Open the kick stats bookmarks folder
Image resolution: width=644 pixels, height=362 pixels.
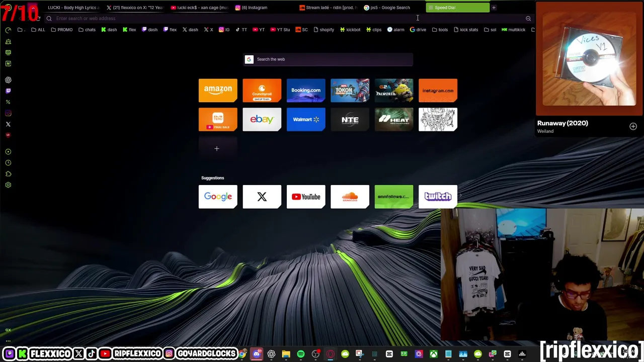click(466, 30)
